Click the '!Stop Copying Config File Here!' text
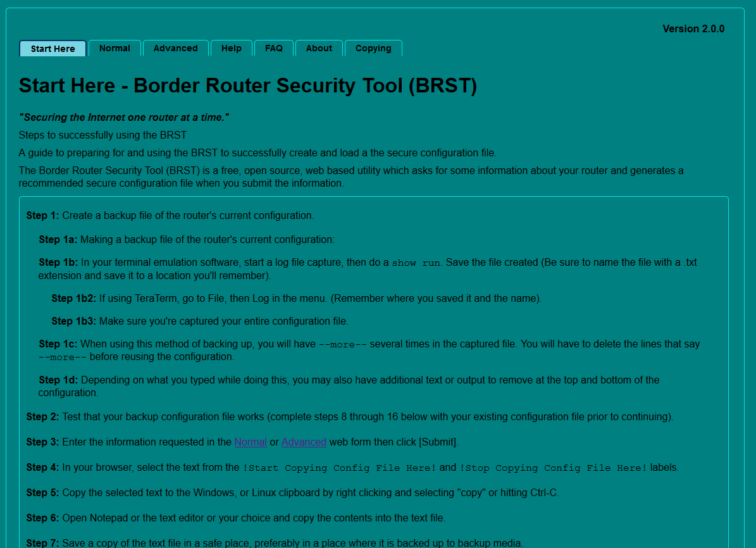 click(x=553, y=468)
